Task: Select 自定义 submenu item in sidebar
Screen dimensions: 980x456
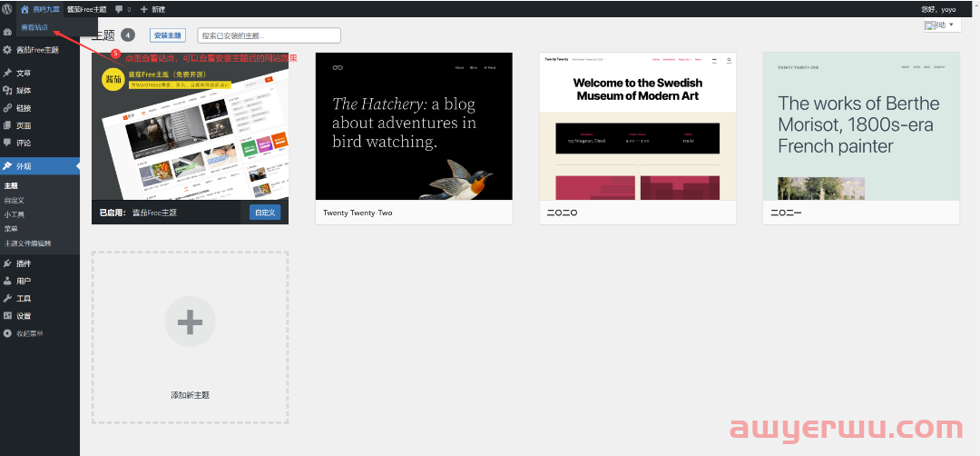Action: (x=15, y=200)
